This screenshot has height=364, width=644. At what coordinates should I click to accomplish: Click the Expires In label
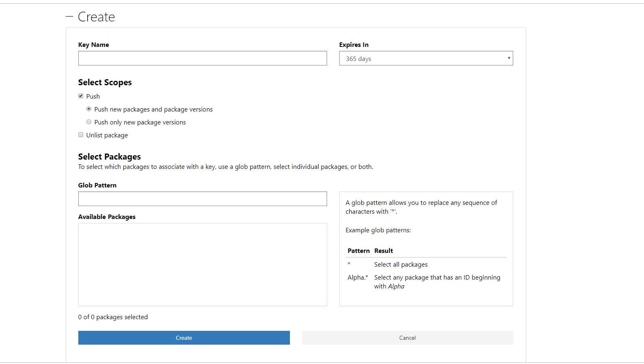tap(354, 44)
